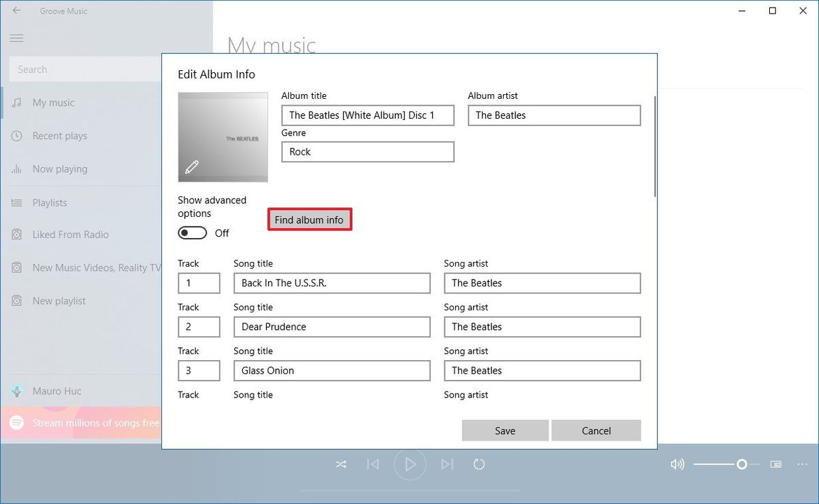Viewport: 819px width, 504px height.
Task: Open Liked From Radio
Action: pos(15,234)
